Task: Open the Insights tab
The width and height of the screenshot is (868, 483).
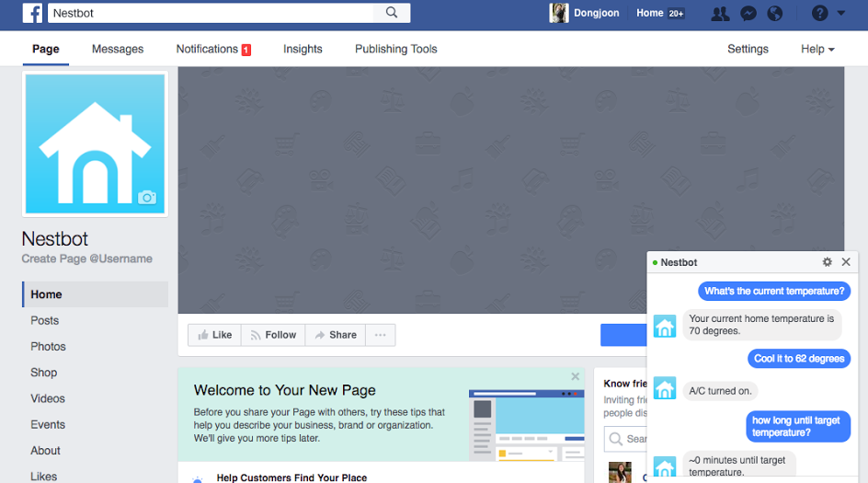Action: pyautogui.click(x=303, y=49)
